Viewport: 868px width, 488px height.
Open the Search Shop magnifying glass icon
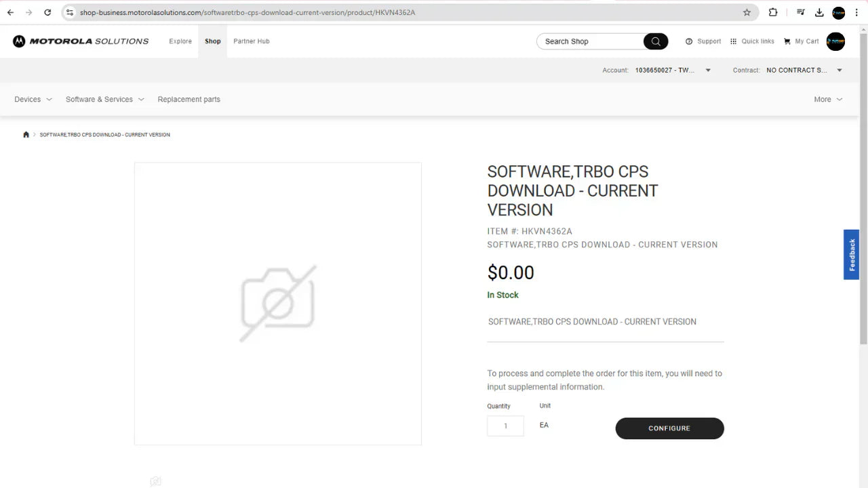pyautogui.click(x=655, y=41)
